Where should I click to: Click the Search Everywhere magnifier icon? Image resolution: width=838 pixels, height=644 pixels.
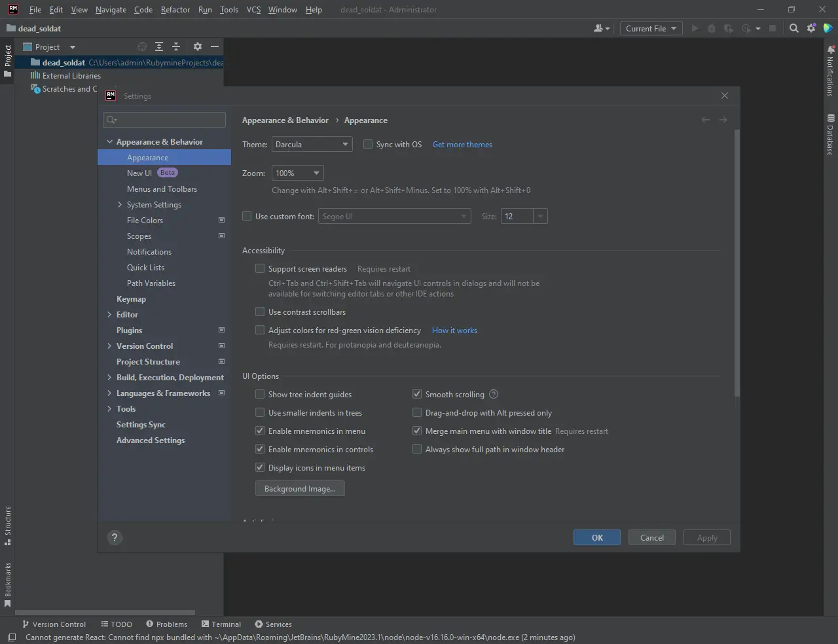click(793, 28)
